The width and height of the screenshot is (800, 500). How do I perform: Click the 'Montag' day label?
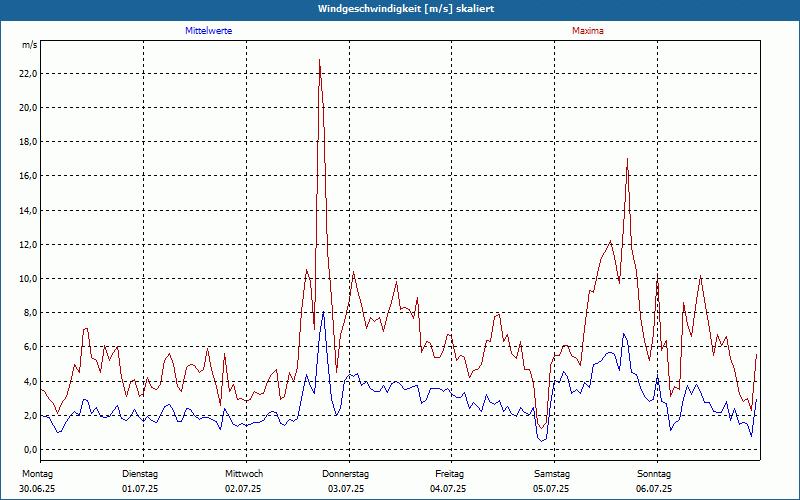[x=37, y=474]
